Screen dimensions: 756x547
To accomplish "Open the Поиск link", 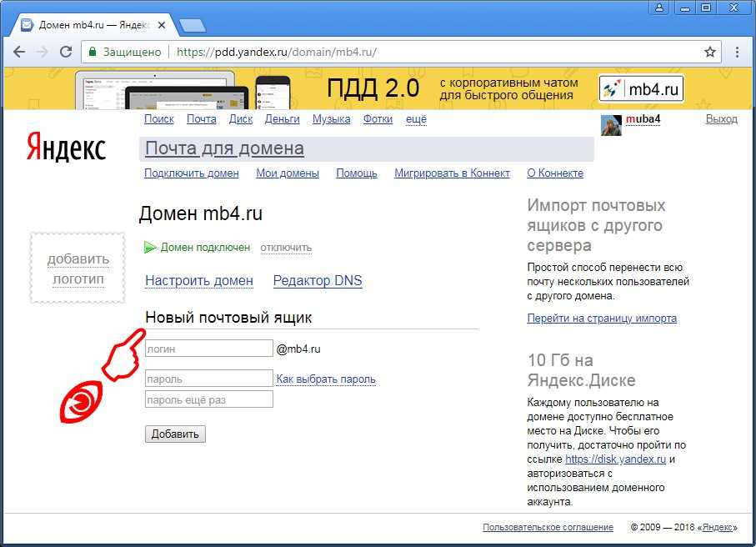I will click(x=158, y=119).
